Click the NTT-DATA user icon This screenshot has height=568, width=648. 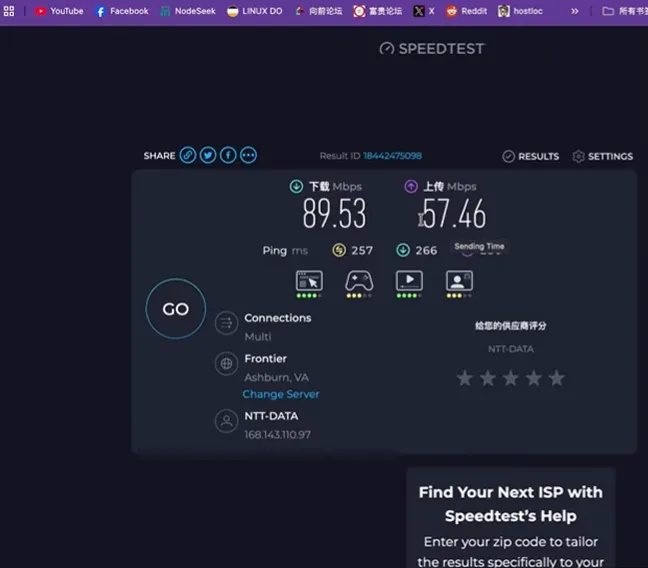pos(226,421)
